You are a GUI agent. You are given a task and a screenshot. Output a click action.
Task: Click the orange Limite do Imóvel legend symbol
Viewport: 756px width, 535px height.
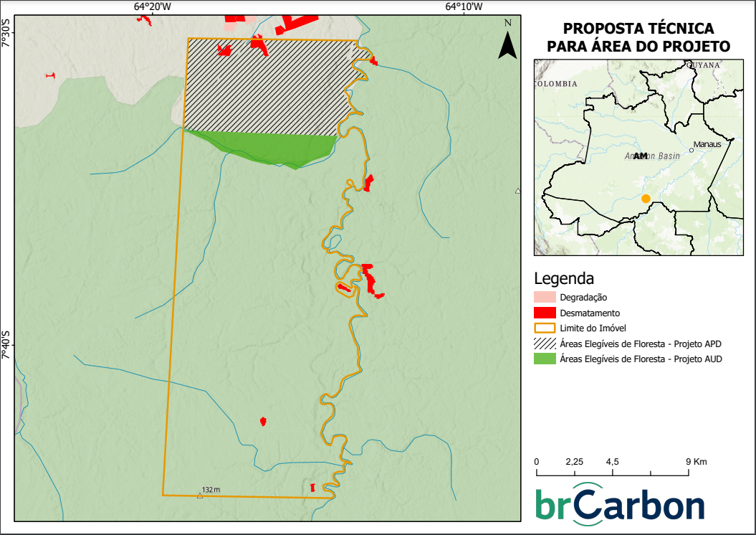tap(545, 328)
